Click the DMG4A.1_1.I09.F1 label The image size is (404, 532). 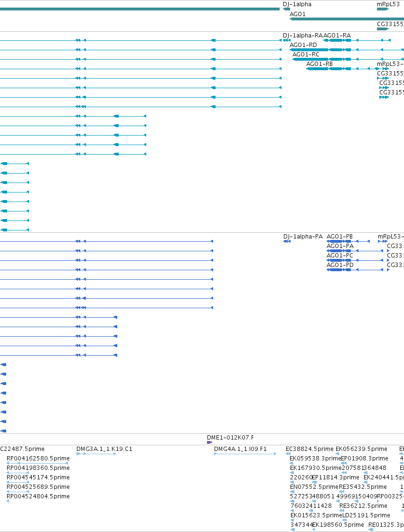(240, 449)
